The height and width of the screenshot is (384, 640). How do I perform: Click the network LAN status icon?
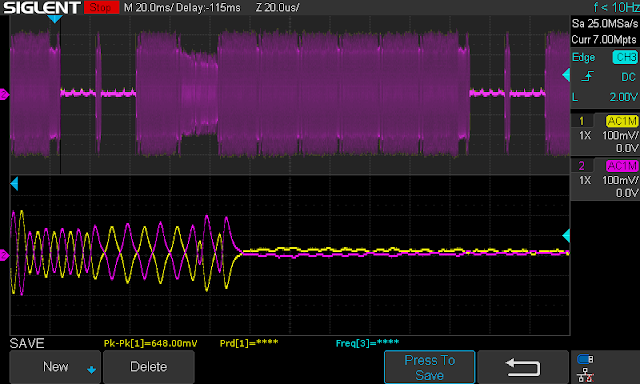[x=585, y=375]
